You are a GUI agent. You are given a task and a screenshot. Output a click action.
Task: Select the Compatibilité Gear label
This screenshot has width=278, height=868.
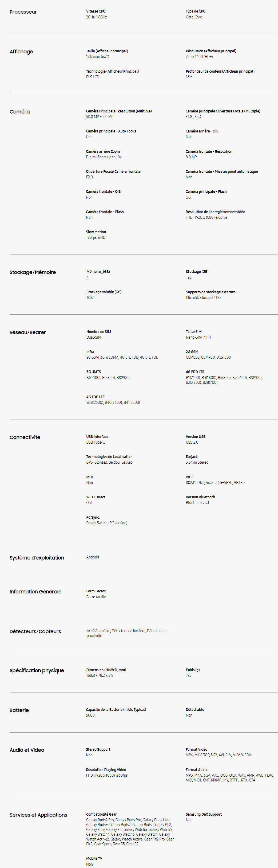101,814
